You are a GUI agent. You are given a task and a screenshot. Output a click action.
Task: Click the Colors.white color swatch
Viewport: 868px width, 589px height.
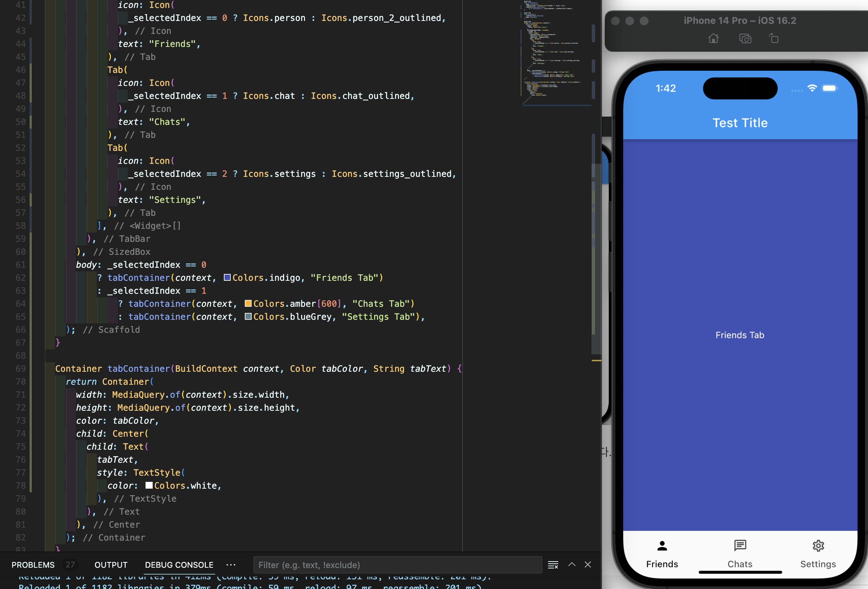click(x=149, y=485)
